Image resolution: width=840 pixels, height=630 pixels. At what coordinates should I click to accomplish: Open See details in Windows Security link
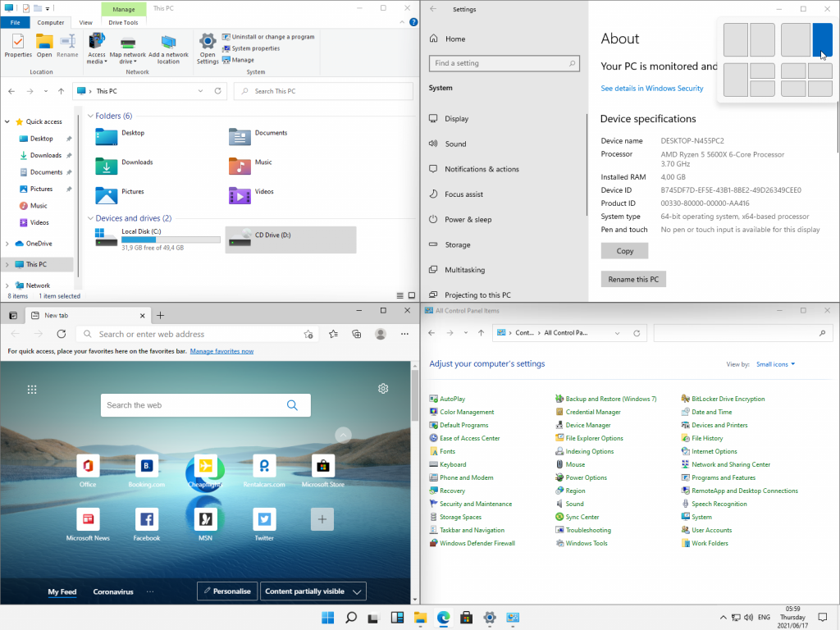tap(651, 89)
